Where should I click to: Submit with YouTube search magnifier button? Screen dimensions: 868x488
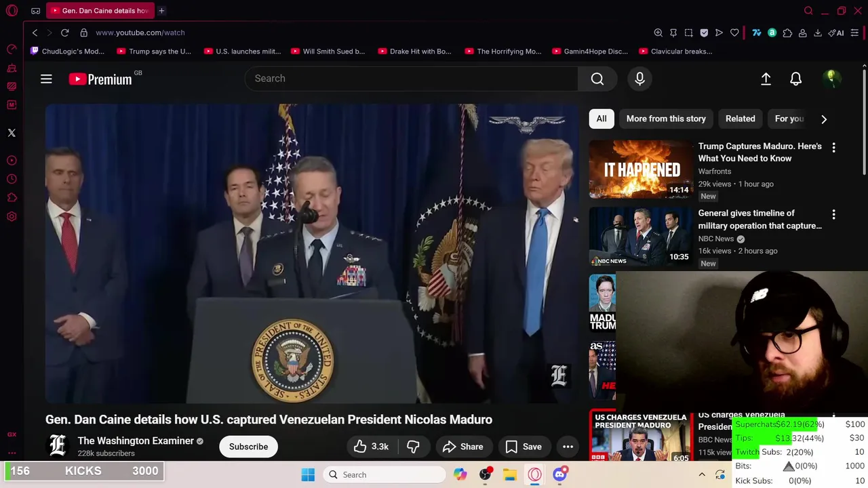coord(597,79)
